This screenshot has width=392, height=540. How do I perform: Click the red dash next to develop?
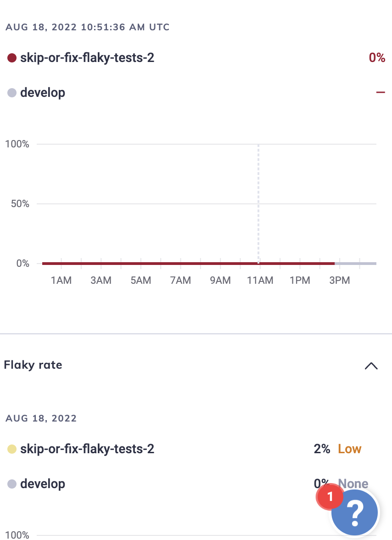[x=381, y=92]
